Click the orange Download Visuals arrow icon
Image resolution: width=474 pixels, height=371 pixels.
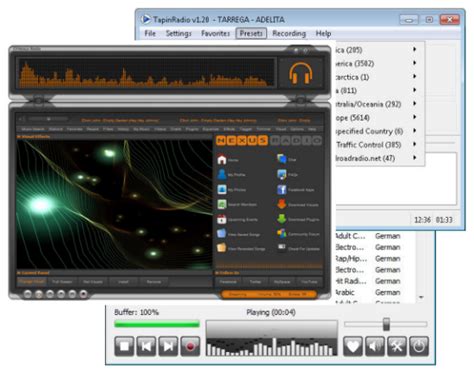282,204
